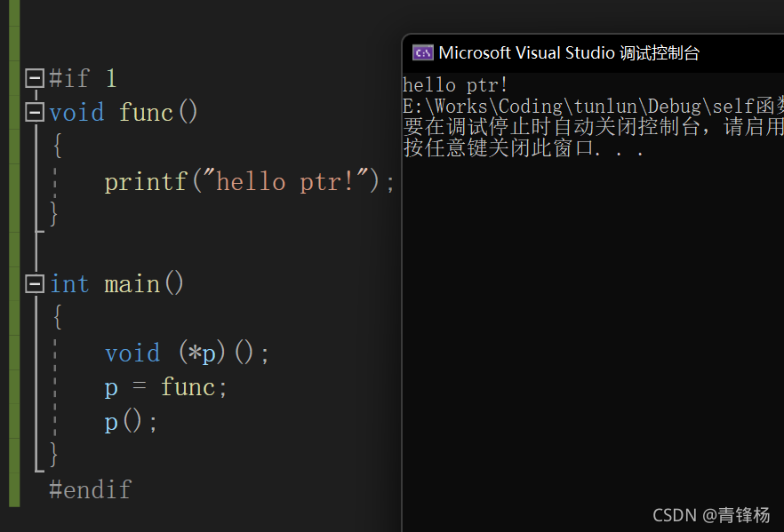The image size is (784, 532).
Task: Click the E:\Works\Coding path output line
Action: [593, 106]
